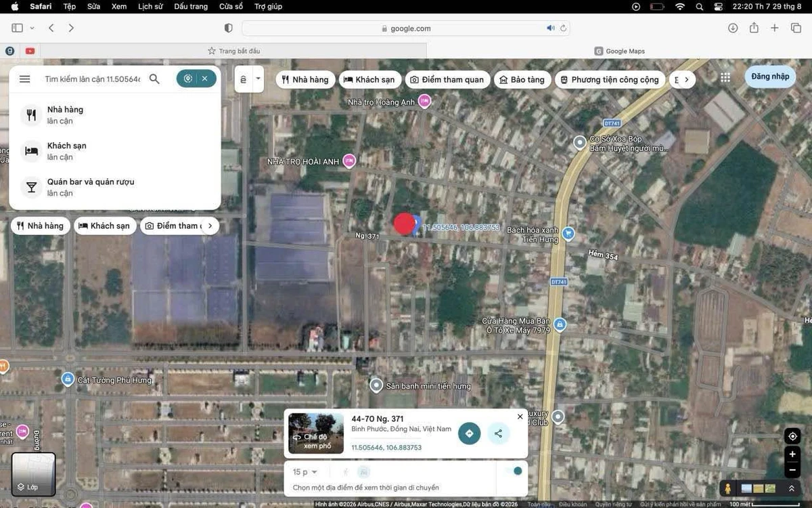812x508 pixels.
Task: Toggle the travel time switch off
Action: pyautogui.click(x=514, y=471)
